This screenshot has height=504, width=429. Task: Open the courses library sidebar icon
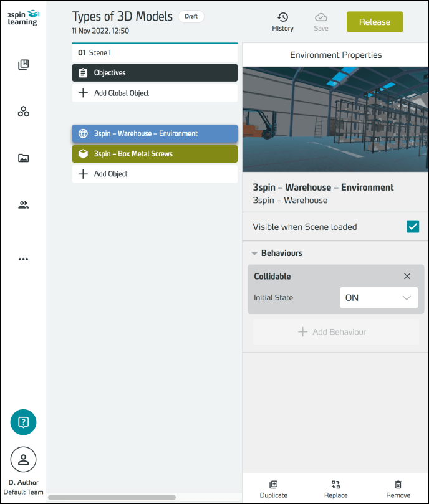(x=23, y=65)
